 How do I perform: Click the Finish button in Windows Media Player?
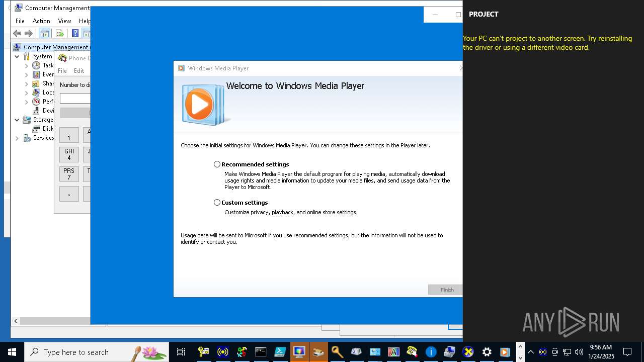445,290
